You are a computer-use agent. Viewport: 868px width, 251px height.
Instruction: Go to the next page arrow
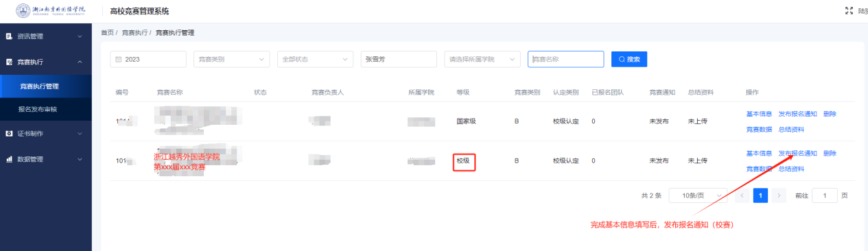[x=779, y=195]
